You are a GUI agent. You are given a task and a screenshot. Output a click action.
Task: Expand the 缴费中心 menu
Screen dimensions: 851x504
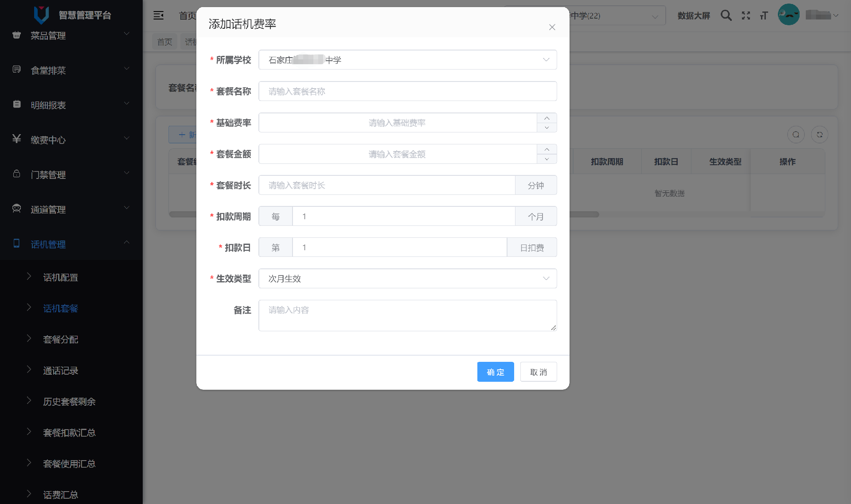pyautogui.click(x=127, y=138)
